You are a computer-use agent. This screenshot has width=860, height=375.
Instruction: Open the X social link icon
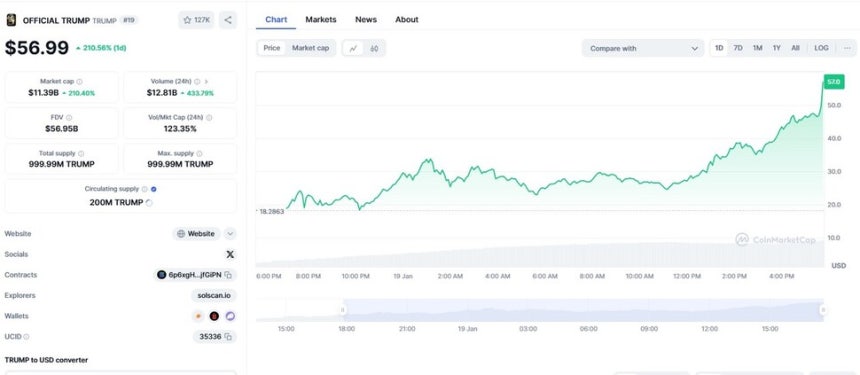pos(230,254)
